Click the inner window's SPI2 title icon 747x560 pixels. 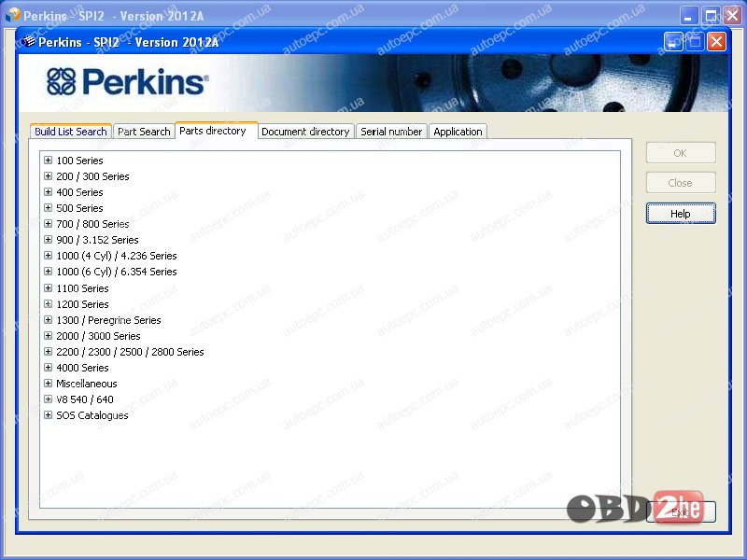point(29,41)
